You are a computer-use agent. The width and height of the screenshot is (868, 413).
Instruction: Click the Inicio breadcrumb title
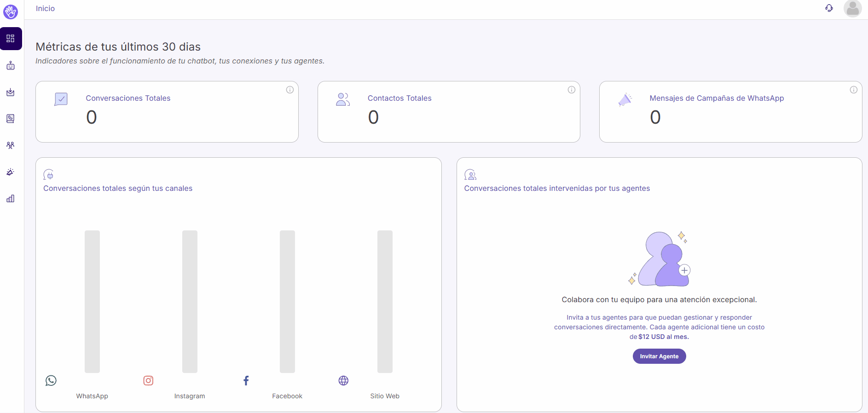pyautogui.click(x=45, y=8)
